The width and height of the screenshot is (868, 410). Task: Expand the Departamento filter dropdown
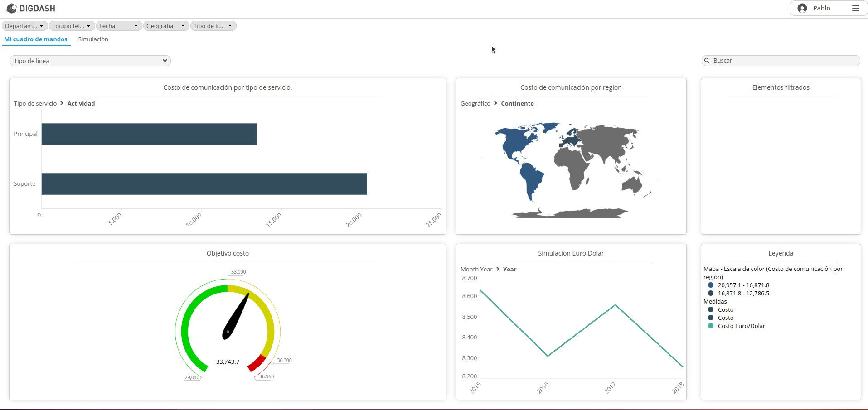24,26
